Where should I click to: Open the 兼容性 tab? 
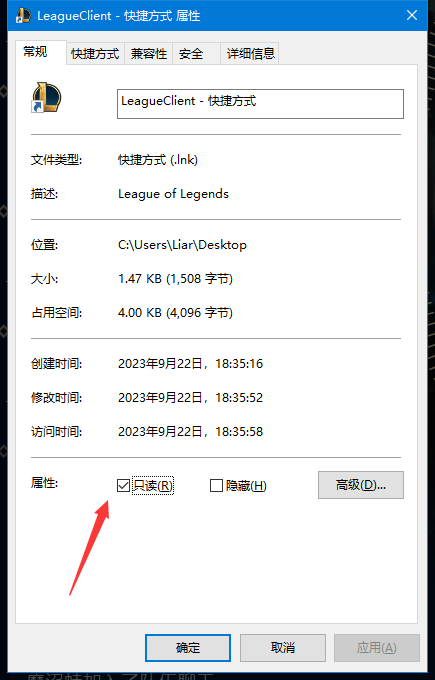tap(149, 54)
